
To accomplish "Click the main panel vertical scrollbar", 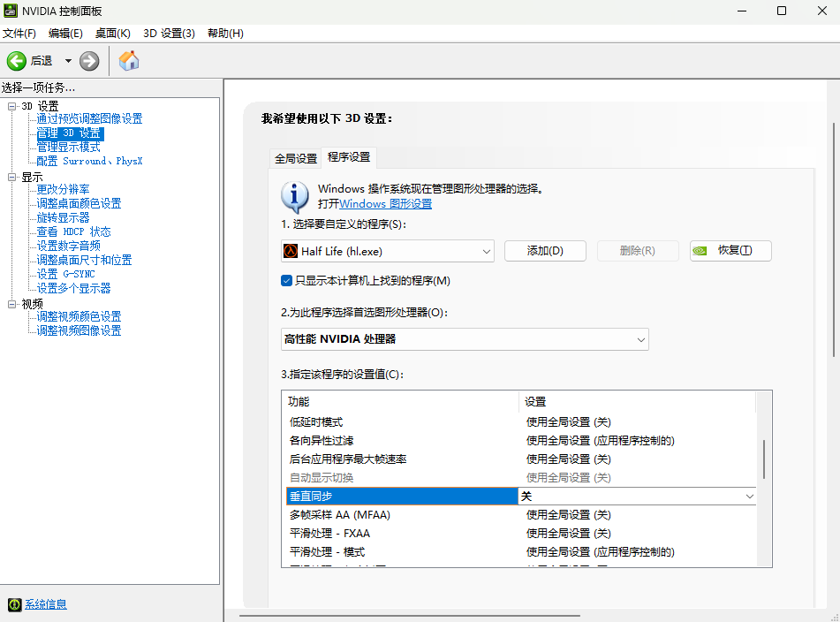I will (834, 240).
